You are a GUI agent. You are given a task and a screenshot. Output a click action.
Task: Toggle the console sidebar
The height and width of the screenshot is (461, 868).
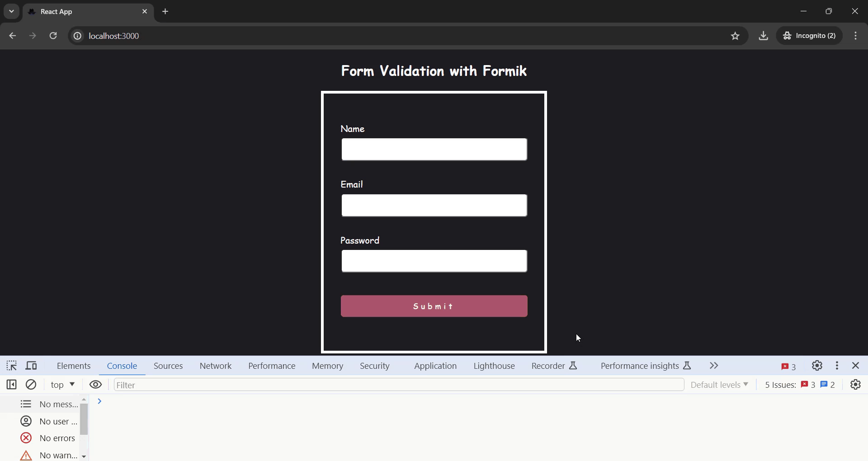12,385
